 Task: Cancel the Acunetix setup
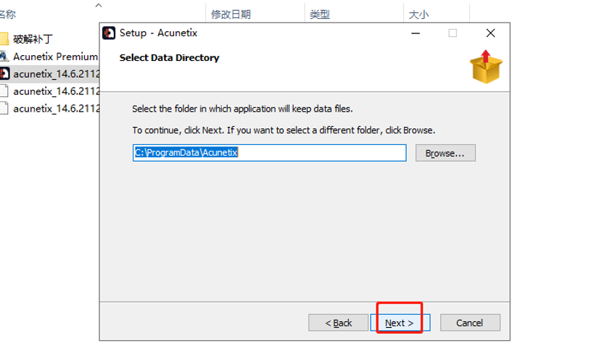pyautogui.click(x=470, y=323)
